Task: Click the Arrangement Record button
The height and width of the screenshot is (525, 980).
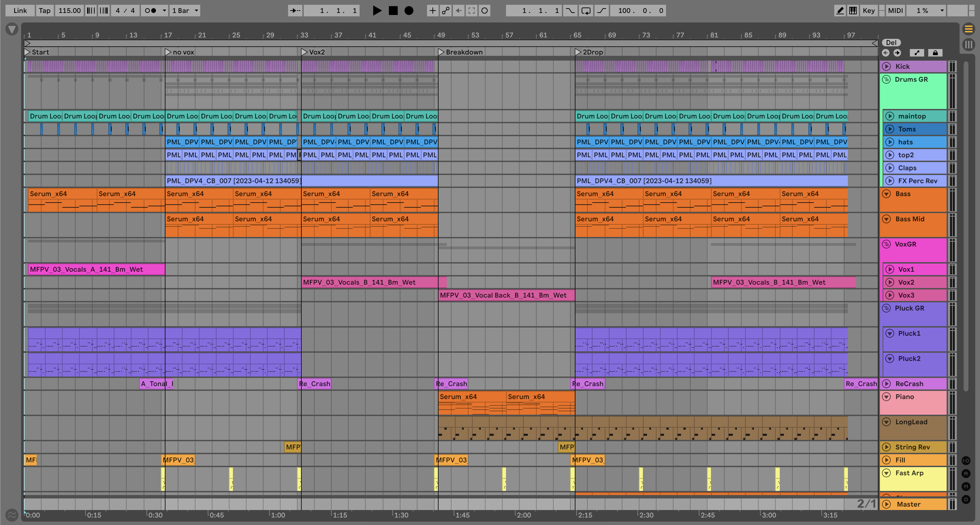Action: click(x=409, y=11)
